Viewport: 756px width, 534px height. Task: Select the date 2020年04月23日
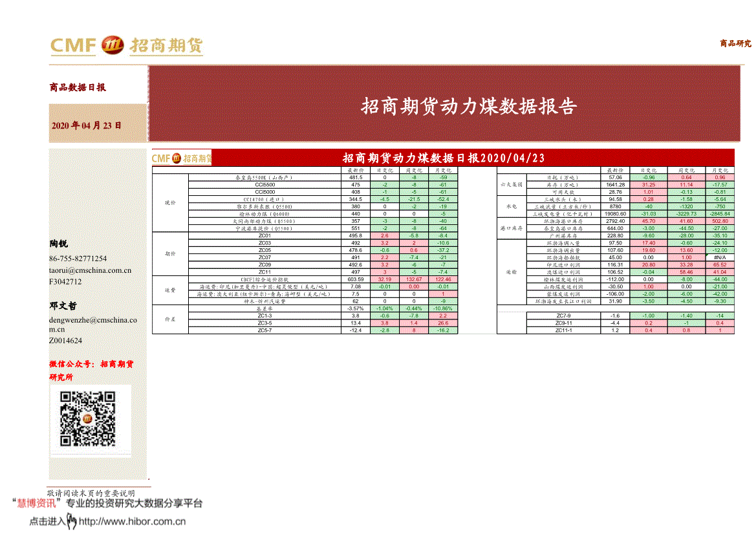[x=87, y=125]
